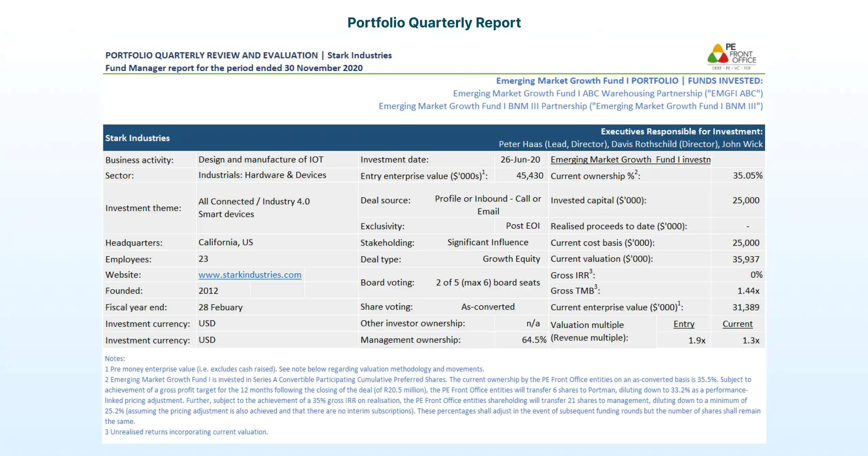Click the Smart devices theme line

[x=226, y=214]
